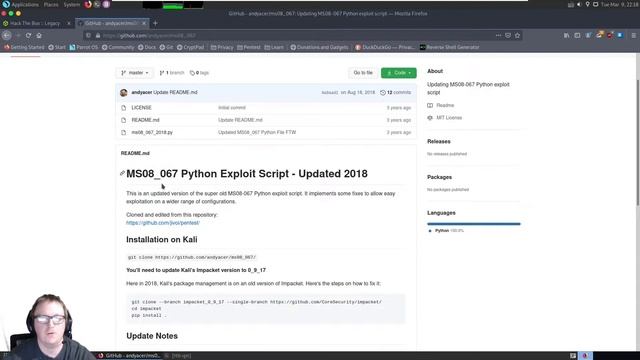Click the MIT License scale icon
Viewport: 640px width, 360px height.
pyautogui.click(x=430, y=118)
